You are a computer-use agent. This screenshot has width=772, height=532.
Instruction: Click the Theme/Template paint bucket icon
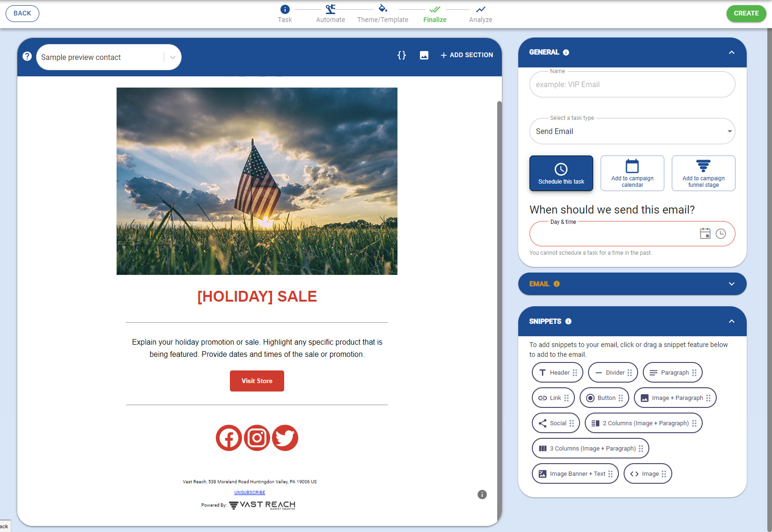click(x=382, y=8)
